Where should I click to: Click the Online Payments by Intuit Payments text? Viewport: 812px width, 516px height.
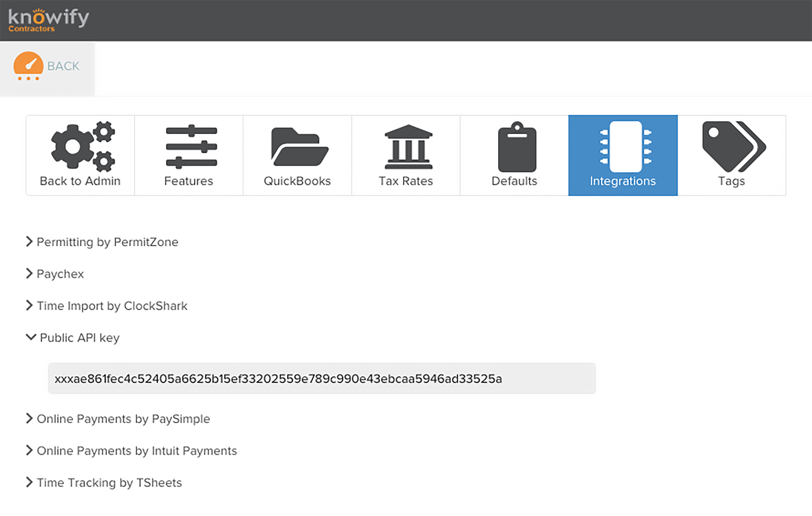[x=137, y=451]
